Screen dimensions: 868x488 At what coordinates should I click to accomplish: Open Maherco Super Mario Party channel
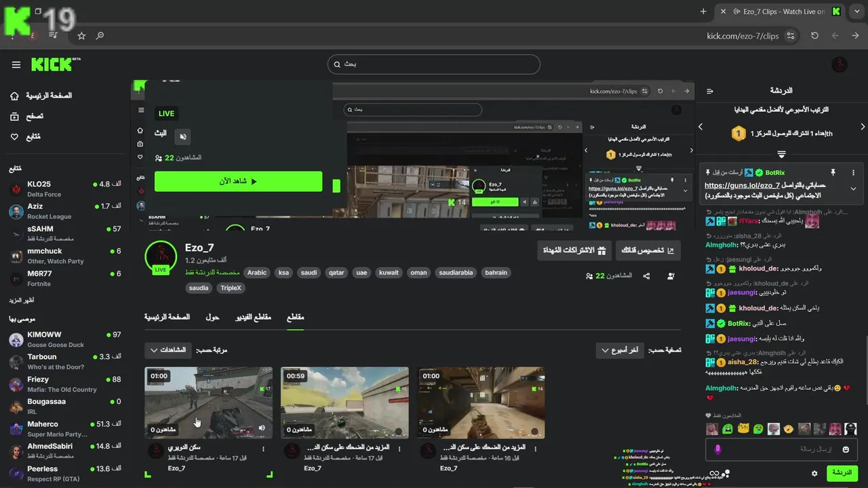(x=64, y=429)
